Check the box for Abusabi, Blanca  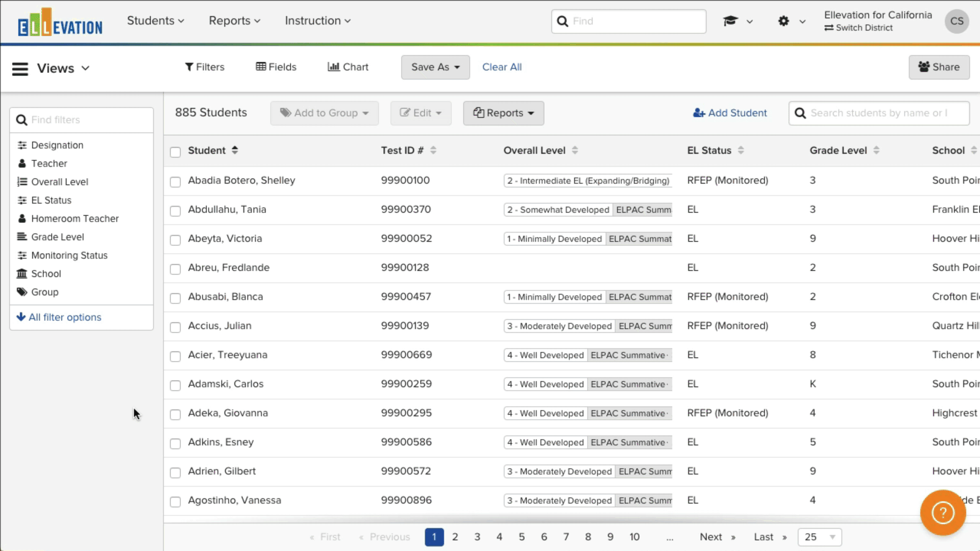175,298
